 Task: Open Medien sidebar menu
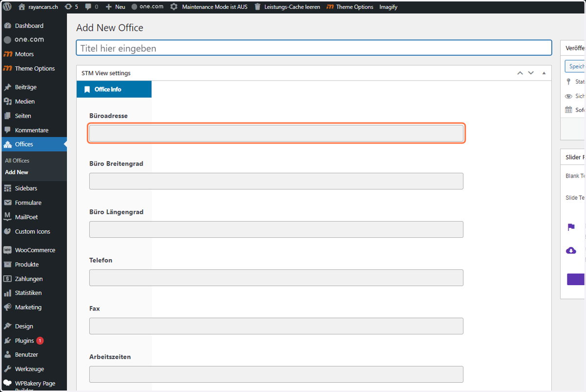pyautogui.click(x=33, y=102)
